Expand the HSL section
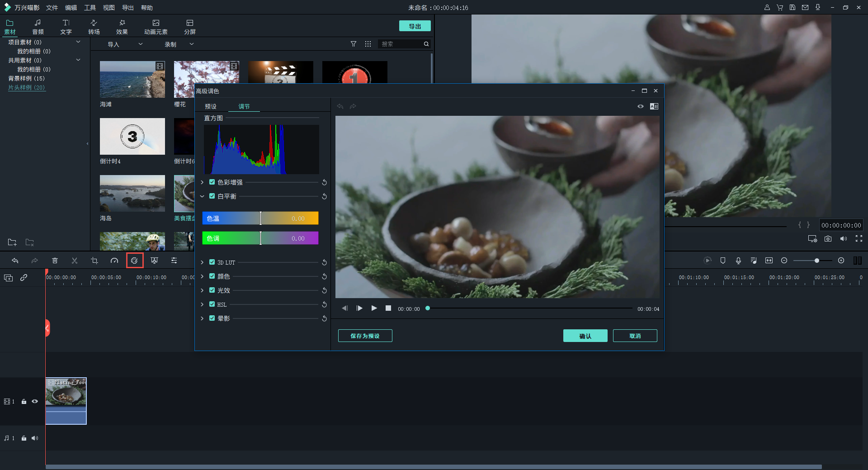This screenshot has height=470, width=868. 202,304
